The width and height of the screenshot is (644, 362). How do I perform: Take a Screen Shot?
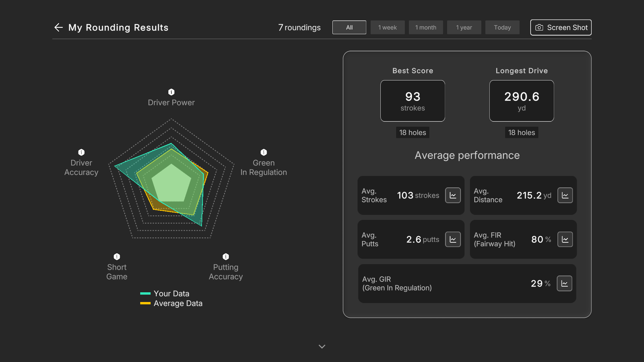tap(561, 27)
